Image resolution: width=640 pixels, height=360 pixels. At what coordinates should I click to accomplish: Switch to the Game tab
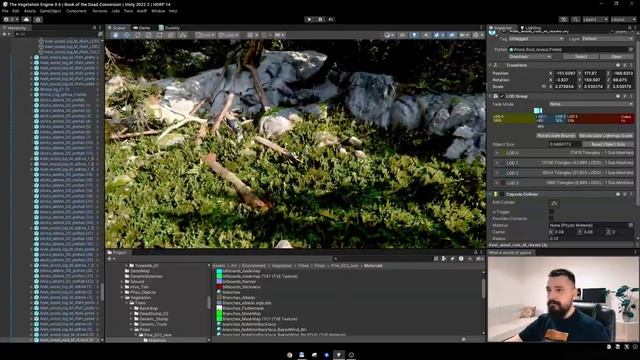tap(142, 28)
